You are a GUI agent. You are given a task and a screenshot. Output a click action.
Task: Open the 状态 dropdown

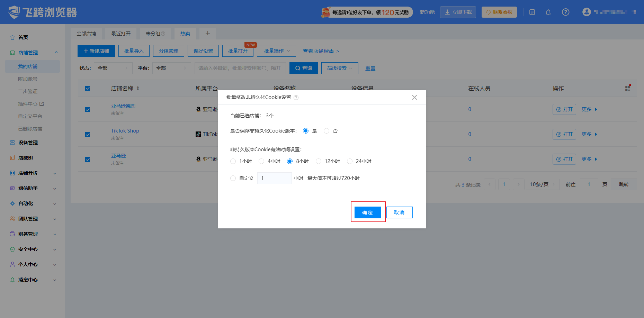[x=113, y=68]
